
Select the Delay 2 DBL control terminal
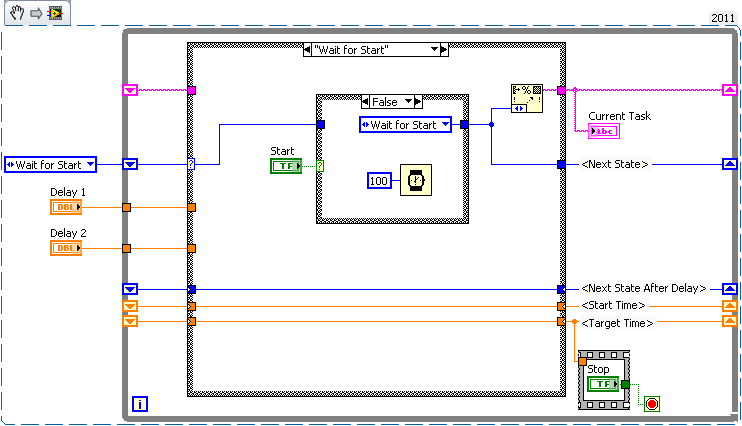[66, 248]
